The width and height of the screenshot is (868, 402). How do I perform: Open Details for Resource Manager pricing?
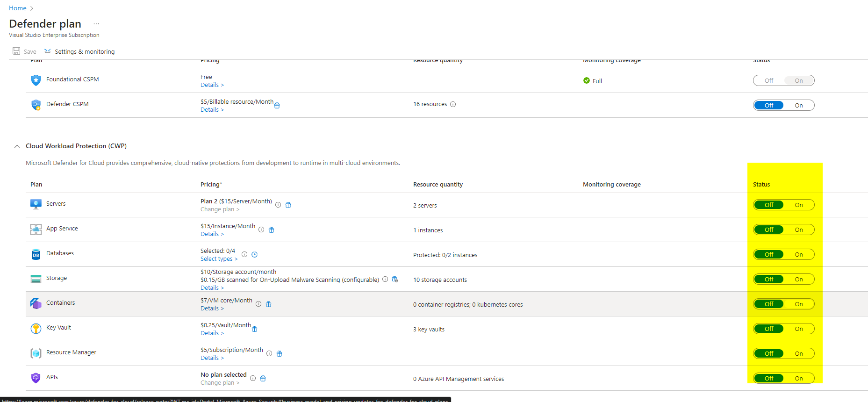coord(212,358)
